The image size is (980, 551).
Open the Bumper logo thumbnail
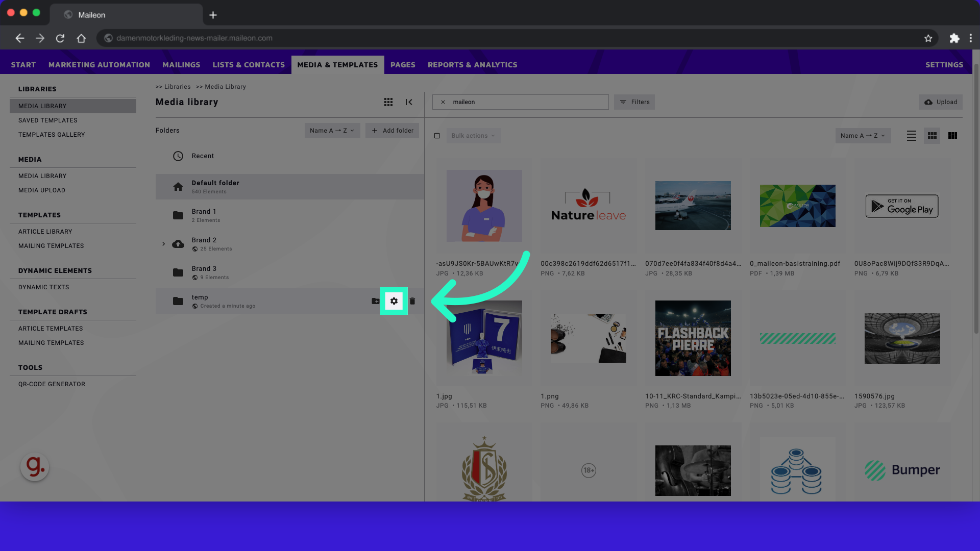[902, 470]
